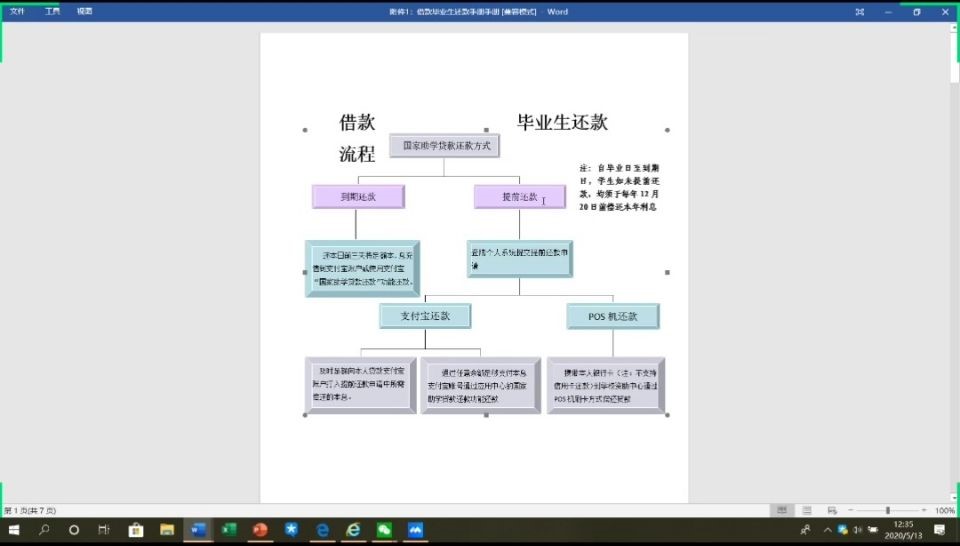Open Microsoft Edge from the taskbar
The width and height of the screenshot is (960, 546).
click(322, 530)
